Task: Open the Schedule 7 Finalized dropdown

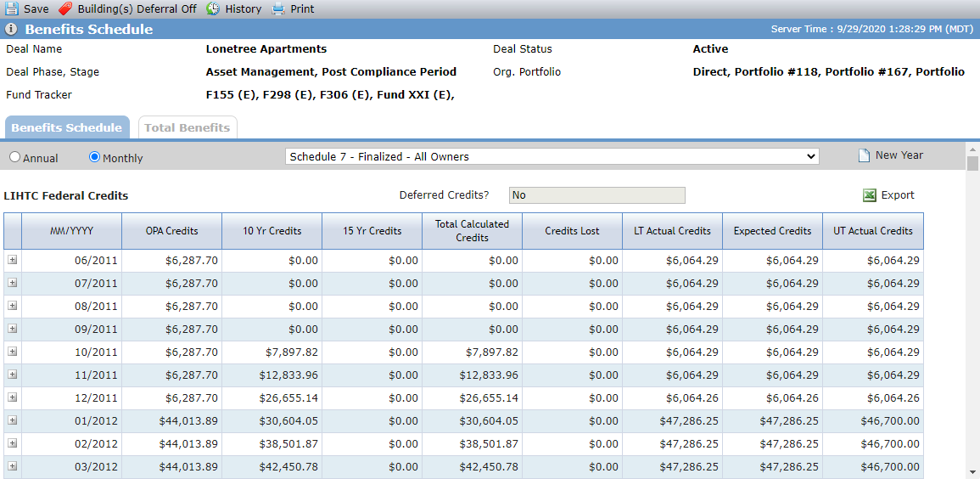Action: pyautogui.click(x=552, y=156)
